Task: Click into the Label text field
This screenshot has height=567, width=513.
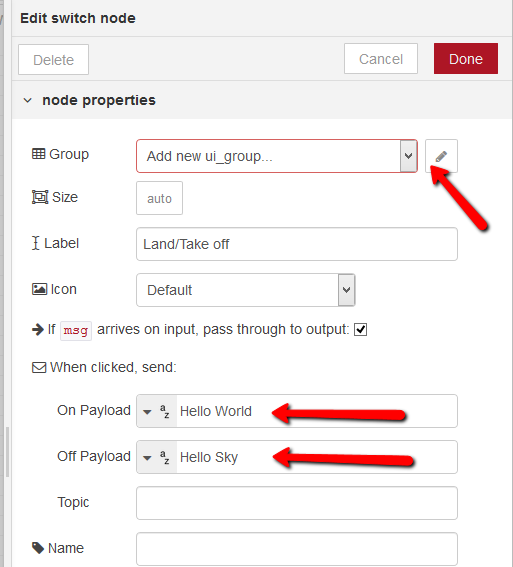Action: (297, 244)
